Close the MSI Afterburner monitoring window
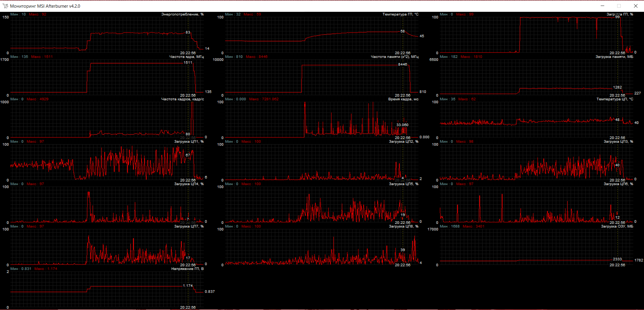 point(636,6)
